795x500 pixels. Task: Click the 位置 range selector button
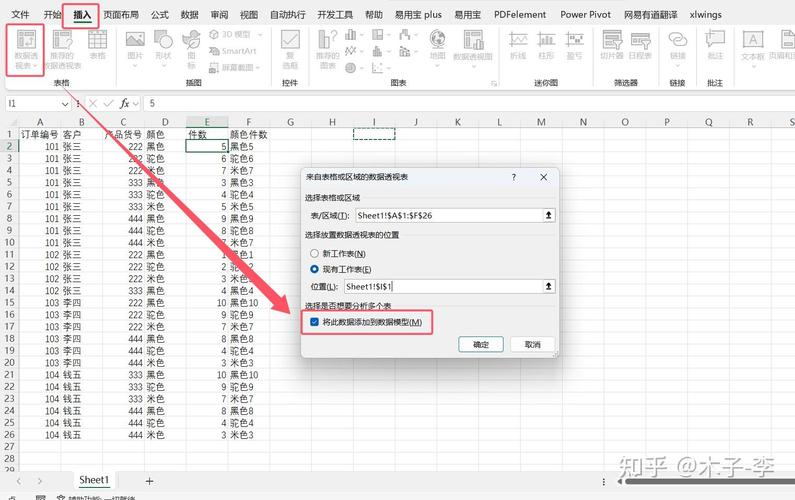(549, 286)
